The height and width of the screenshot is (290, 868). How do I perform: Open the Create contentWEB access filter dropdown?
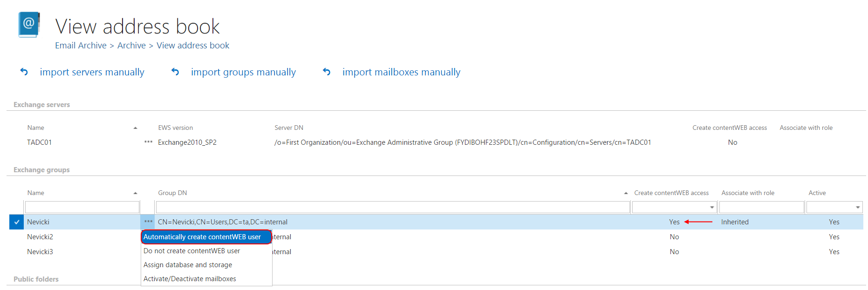click(711, 208)
